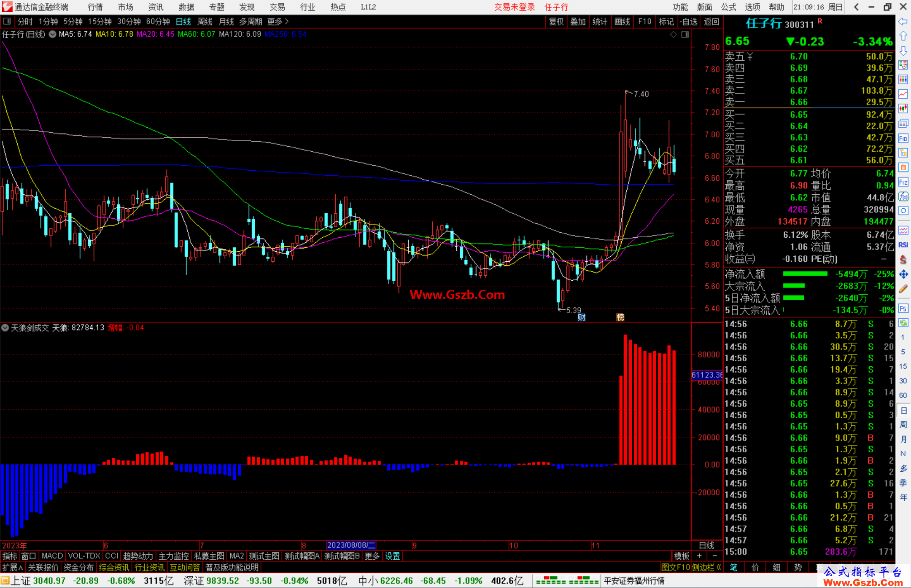Open the 复权 adjustment dropdown

point(556,21)
